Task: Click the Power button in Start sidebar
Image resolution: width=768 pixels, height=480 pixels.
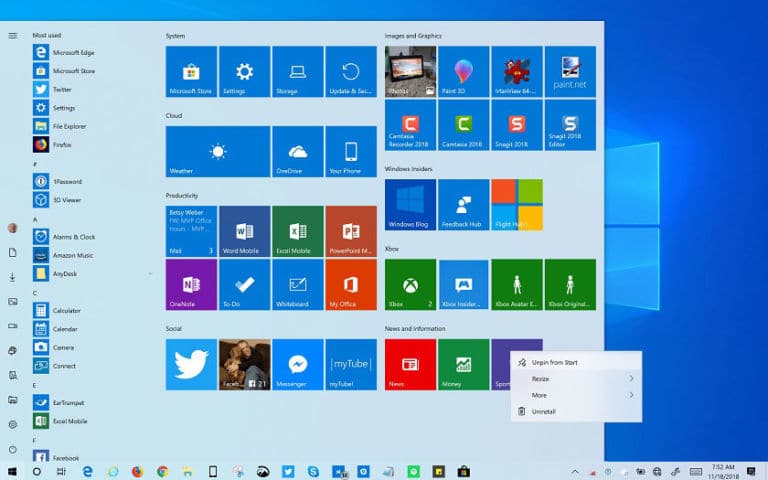Action: click(13, 449)
